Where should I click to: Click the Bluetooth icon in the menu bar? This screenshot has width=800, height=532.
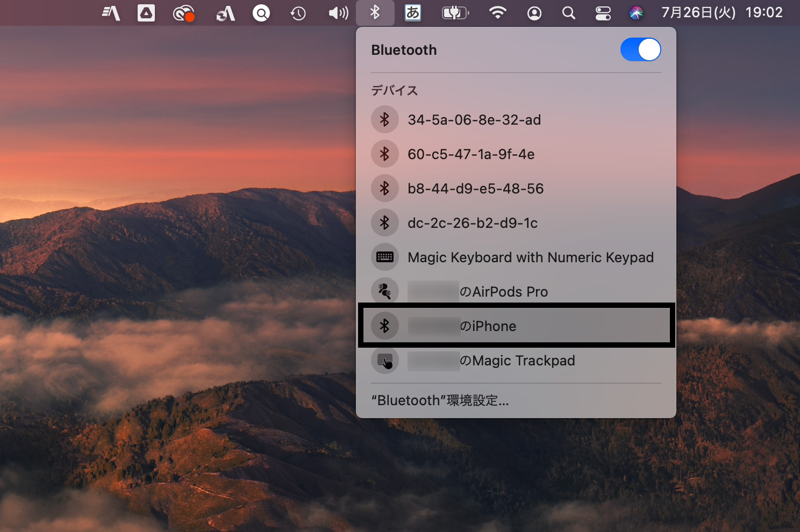pos(375,12)
